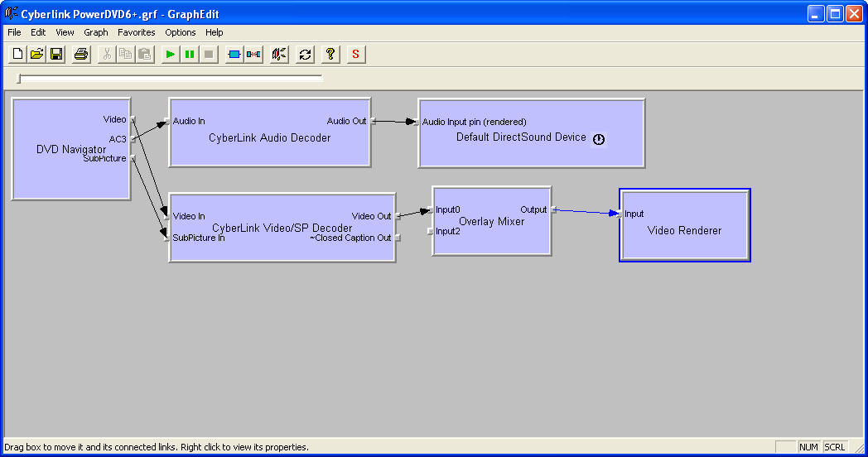
Task: Click the SCRL status bar indicator
Action: click(834, 447)
